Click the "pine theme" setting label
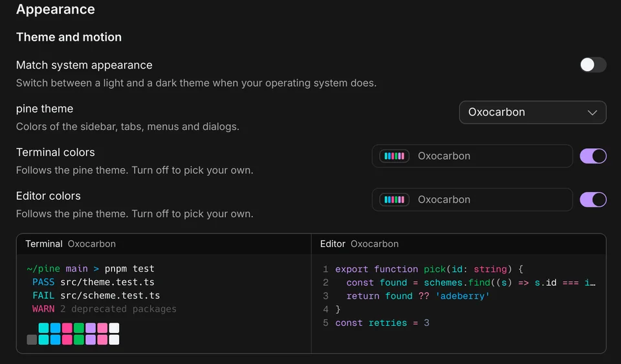Screen dimensions: 621x364 coord(45,109)
